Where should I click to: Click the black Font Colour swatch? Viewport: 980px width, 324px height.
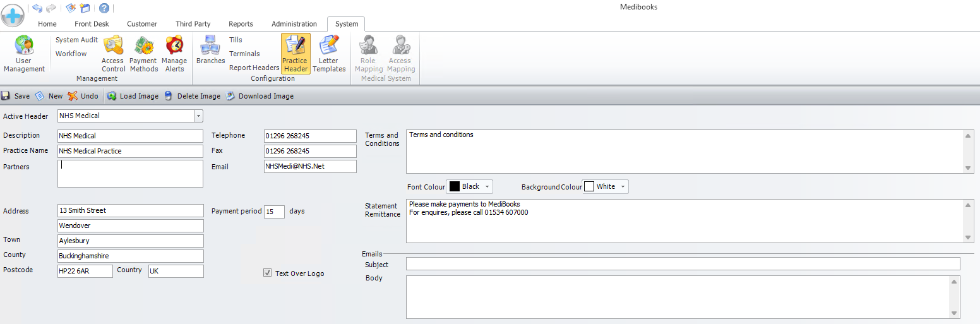[455, 187]
